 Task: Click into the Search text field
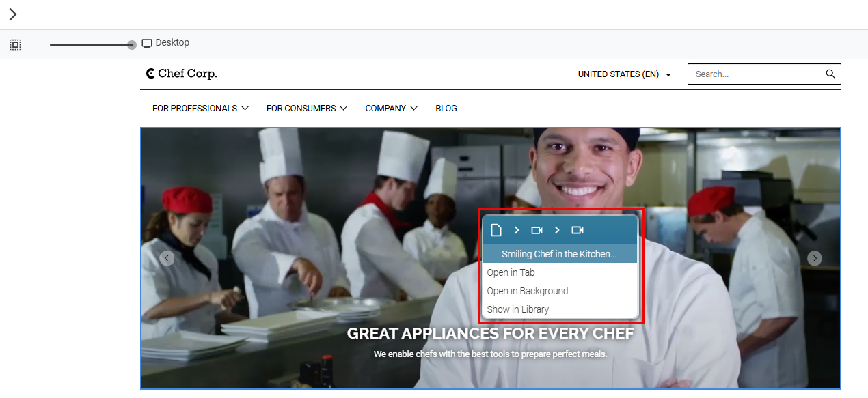coord(755,74)
